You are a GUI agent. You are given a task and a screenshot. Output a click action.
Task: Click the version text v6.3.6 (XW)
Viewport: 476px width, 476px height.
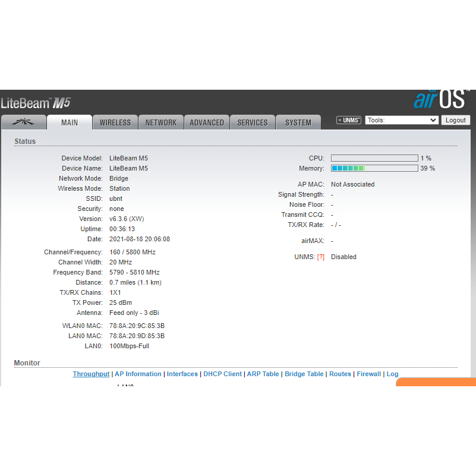127,219
